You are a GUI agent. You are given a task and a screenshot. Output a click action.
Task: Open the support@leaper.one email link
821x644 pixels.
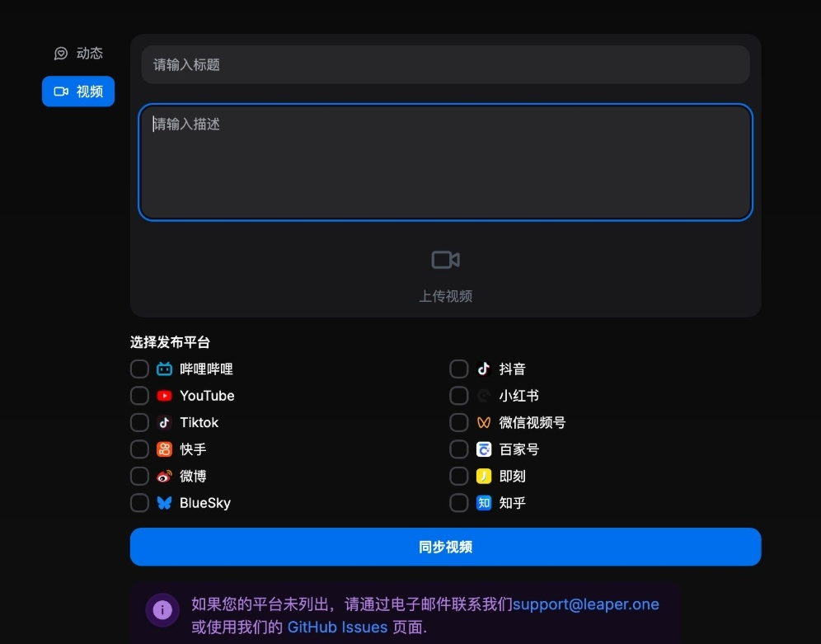click(x=586, y=604)
